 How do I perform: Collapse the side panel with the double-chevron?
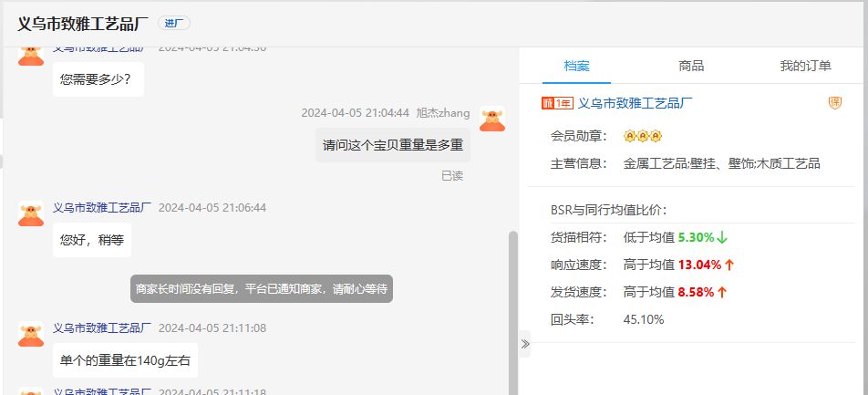525,344
